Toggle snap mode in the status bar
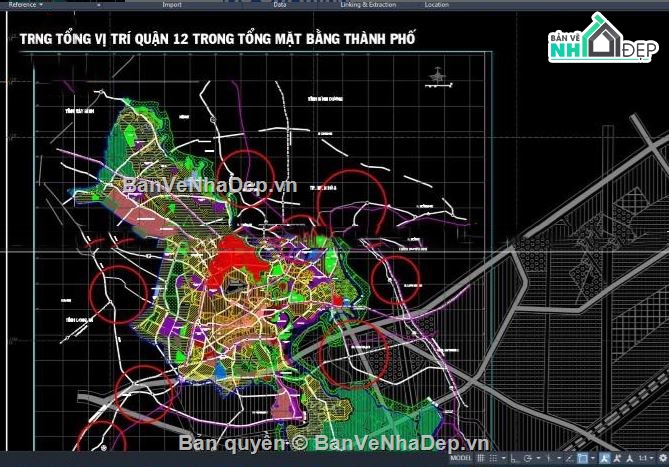The image size is (669, 467). pos(494,459)
